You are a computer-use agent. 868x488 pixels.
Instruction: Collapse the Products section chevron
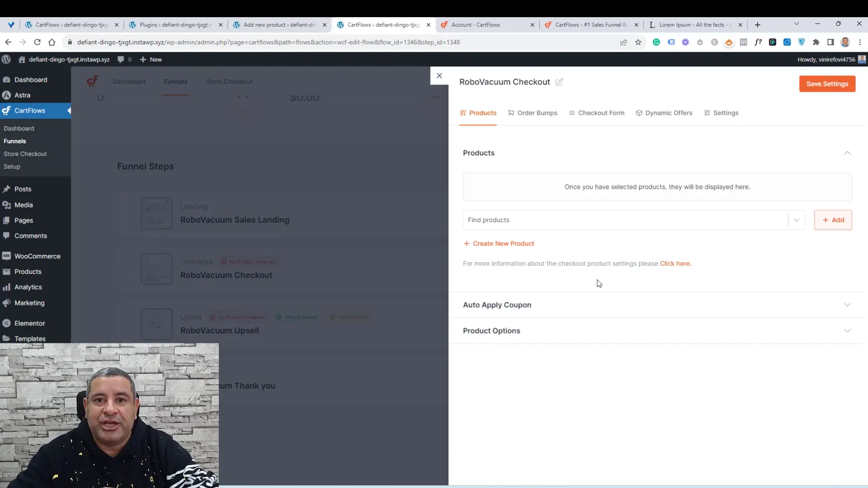[847, 153]
